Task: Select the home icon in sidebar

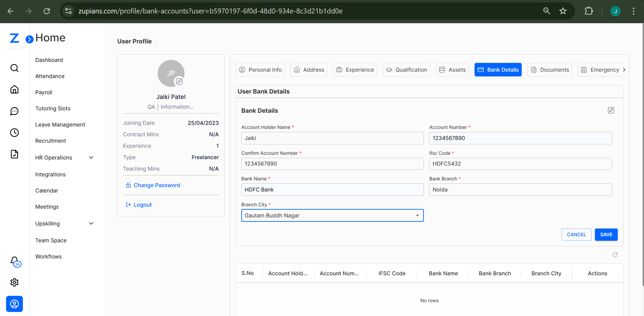Action: click(x=14, y=89)
